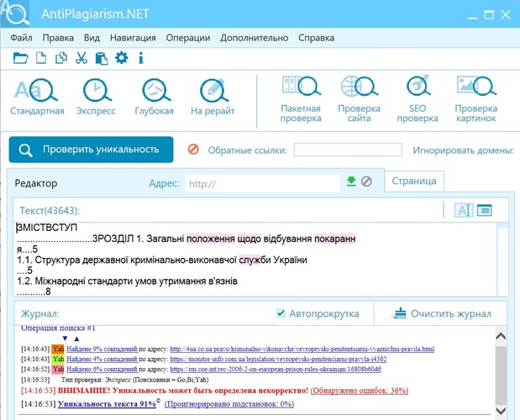Screen dimensions: 520x420
Task: Click the red stop check icon
Action: pos(193,150)
